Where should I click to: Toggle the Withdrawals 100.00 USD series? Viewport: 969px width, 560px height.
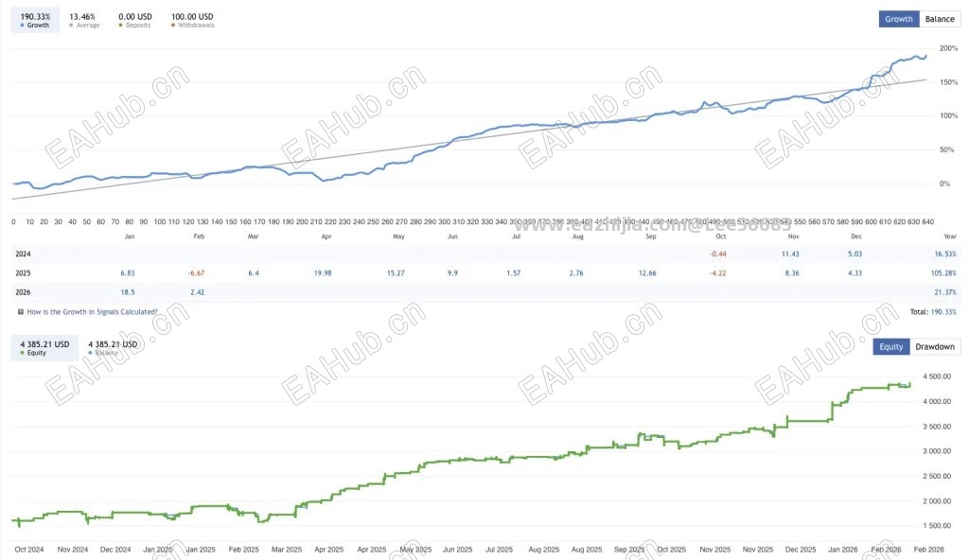click(x=192, y=21)
